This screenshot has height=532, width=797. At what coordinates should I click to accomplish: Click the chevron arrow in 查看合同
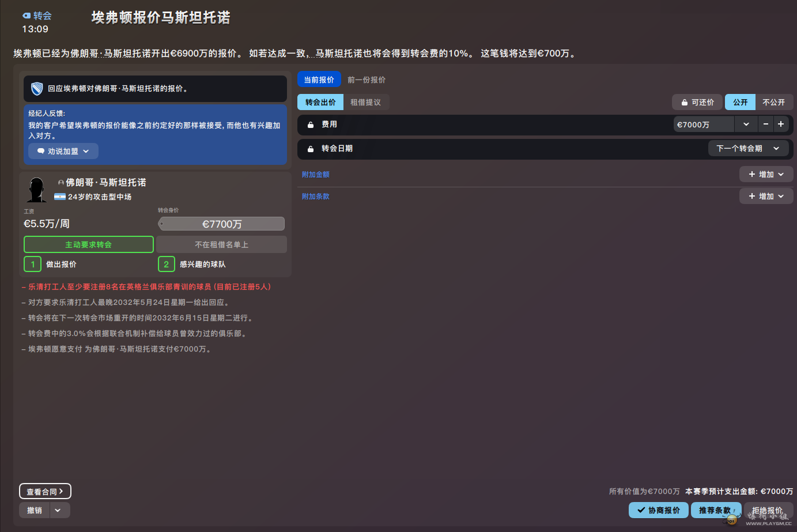coord(61,491)
